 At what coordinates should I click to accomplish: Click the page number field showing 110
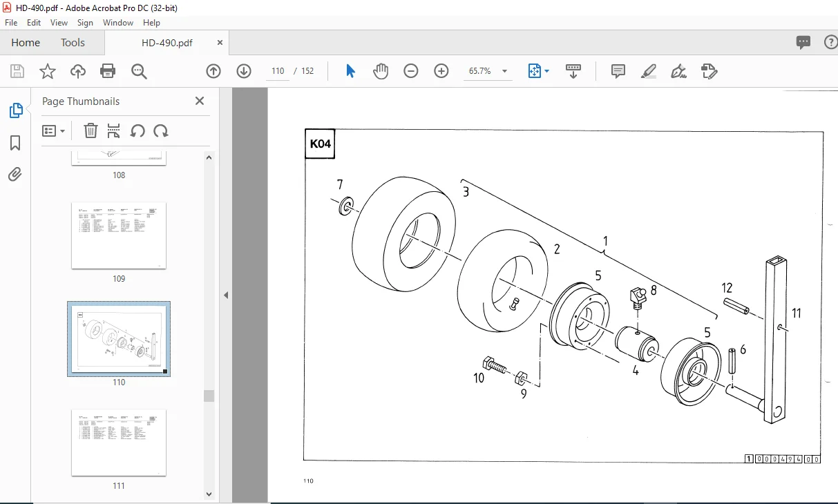point(278,71)
